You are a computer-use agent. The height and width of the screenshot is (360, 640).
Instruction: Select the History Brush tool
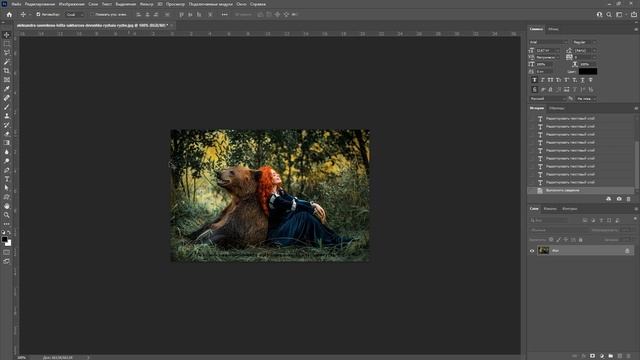point(7,125)
